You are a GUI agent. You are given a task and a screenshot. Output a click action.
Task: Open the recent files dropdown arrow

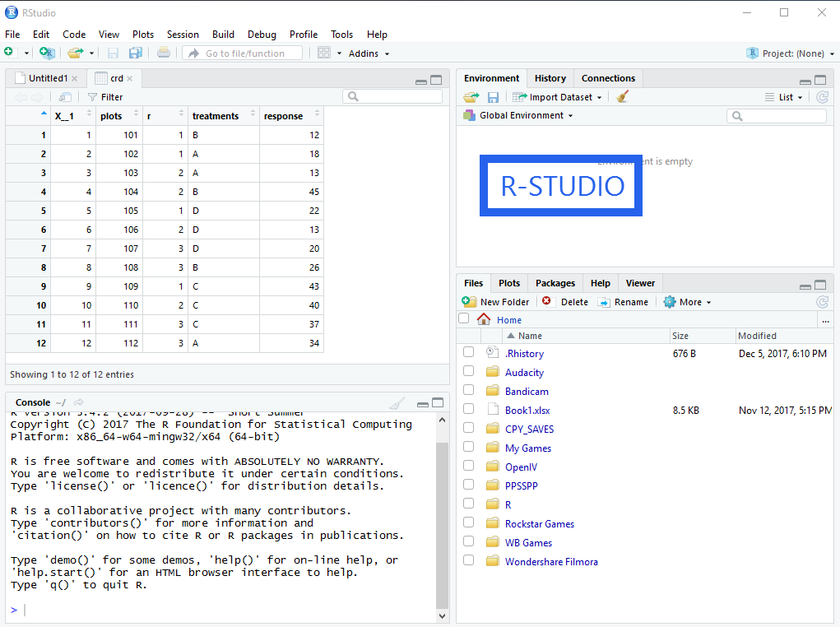click(x=91, y=53)
